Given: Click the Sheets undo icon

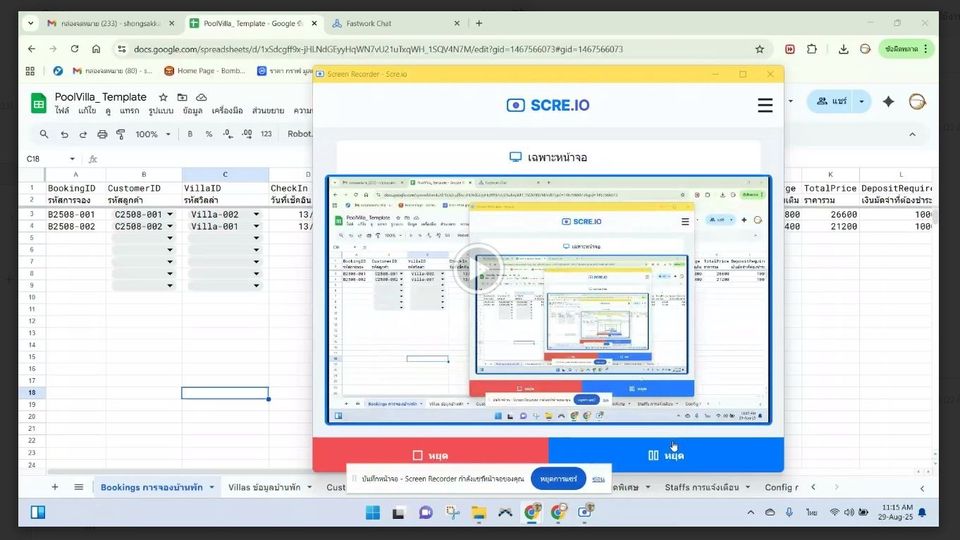Looking at the screenshot, I should (x=64, y=134).
